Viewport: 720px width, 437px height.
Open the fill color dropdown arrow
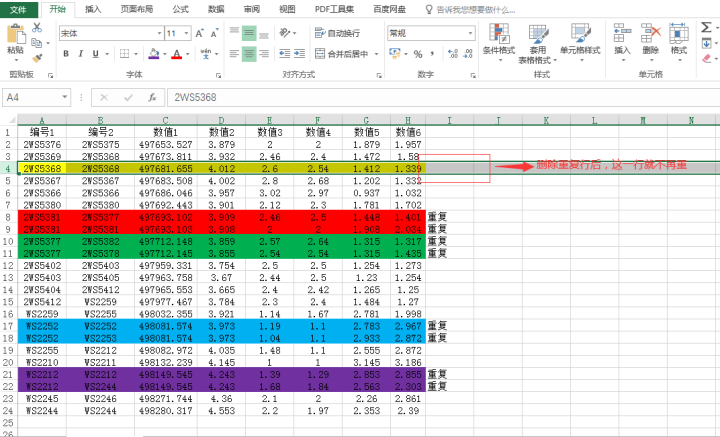click(164, 54)
